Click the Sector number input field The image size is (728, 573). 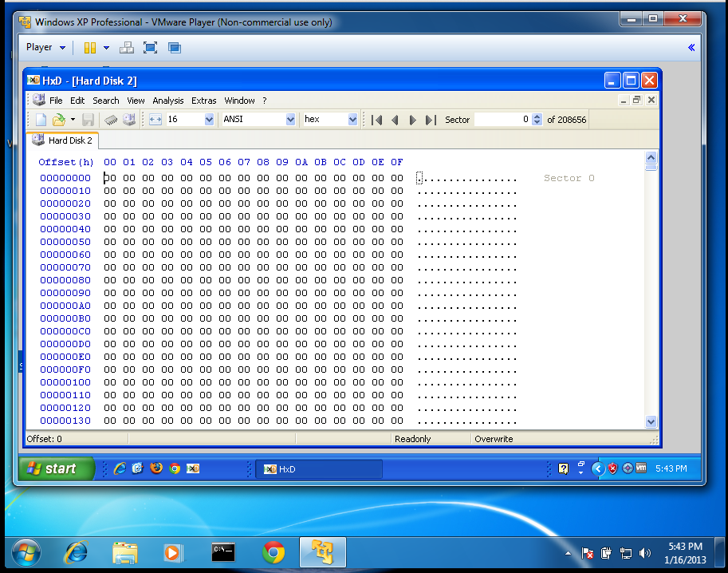coord(502,120)
